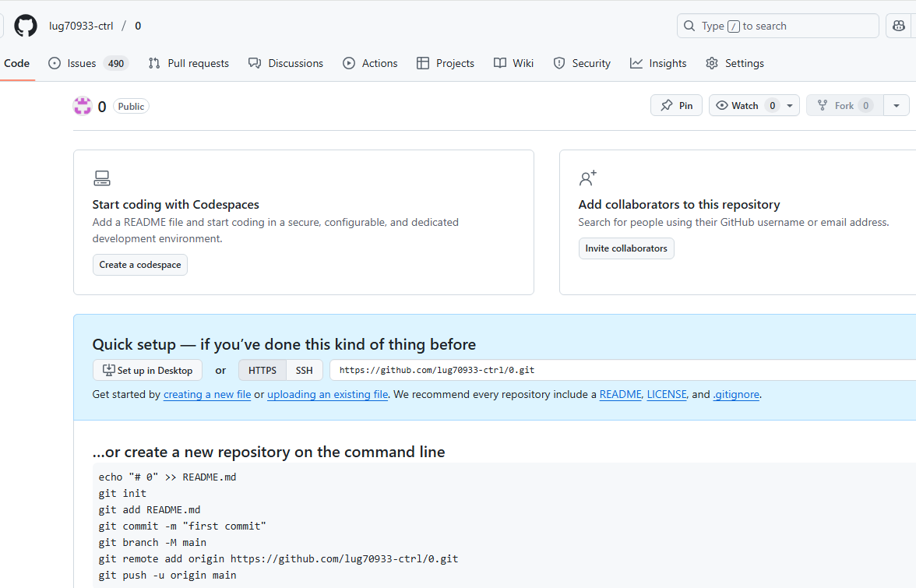The image size is (916, 588).
Task: Click the repository URL field
Action: (x=623, y=370)
